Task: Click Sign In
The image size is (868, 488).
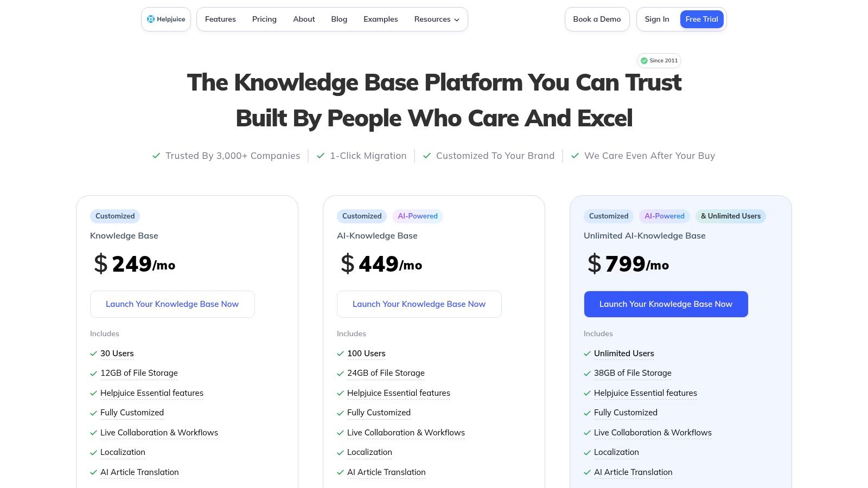Action: tap(657, 19)
